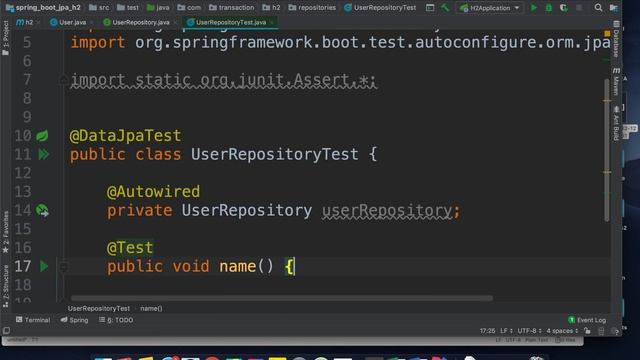
Task: Open the H2Application run configuration dropdown
Action: coord(489,8)
